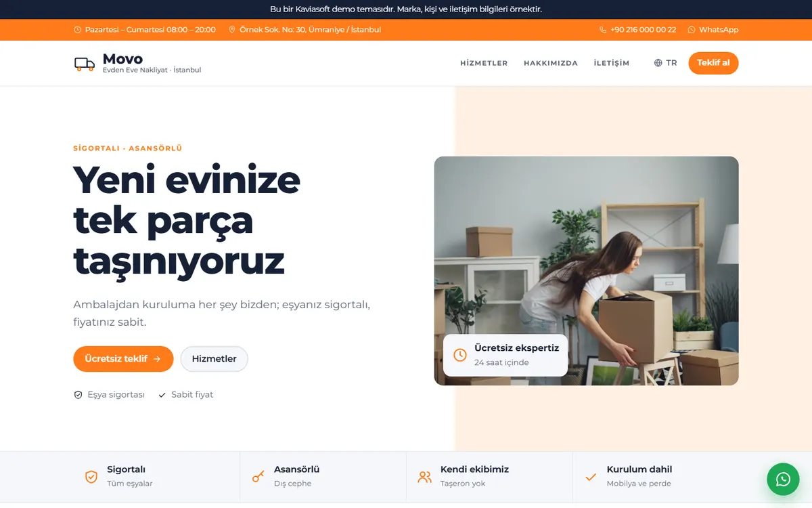Click the shield icon in Sigortalı feature

[91, 477]
